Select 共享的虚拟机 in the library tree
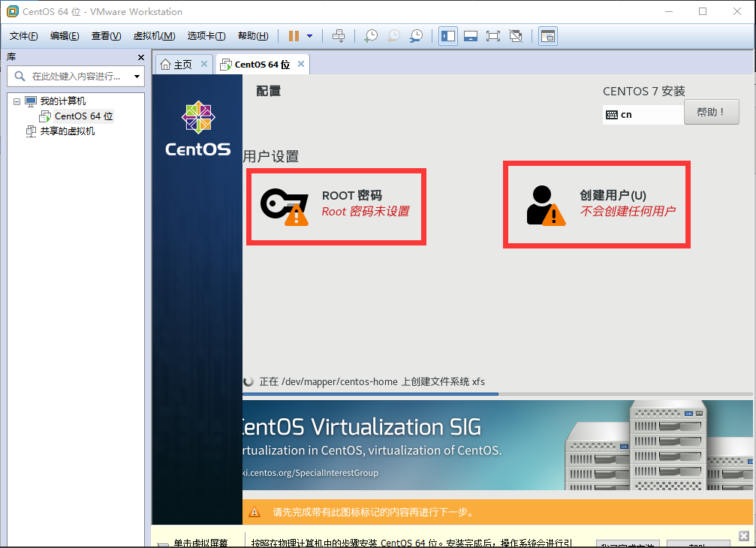Viewport: 756px width, 548px height. click(x=68, y=131)
